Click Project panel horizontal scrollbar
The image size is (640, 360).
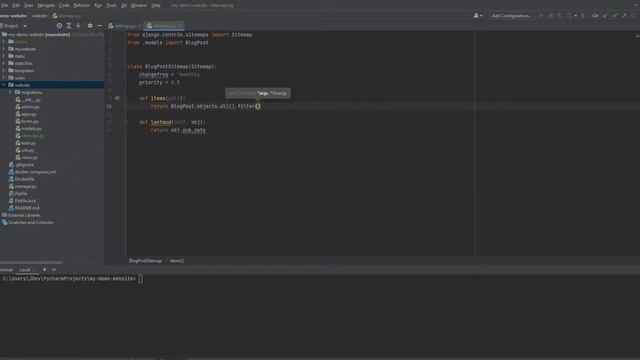pos(31,262)
